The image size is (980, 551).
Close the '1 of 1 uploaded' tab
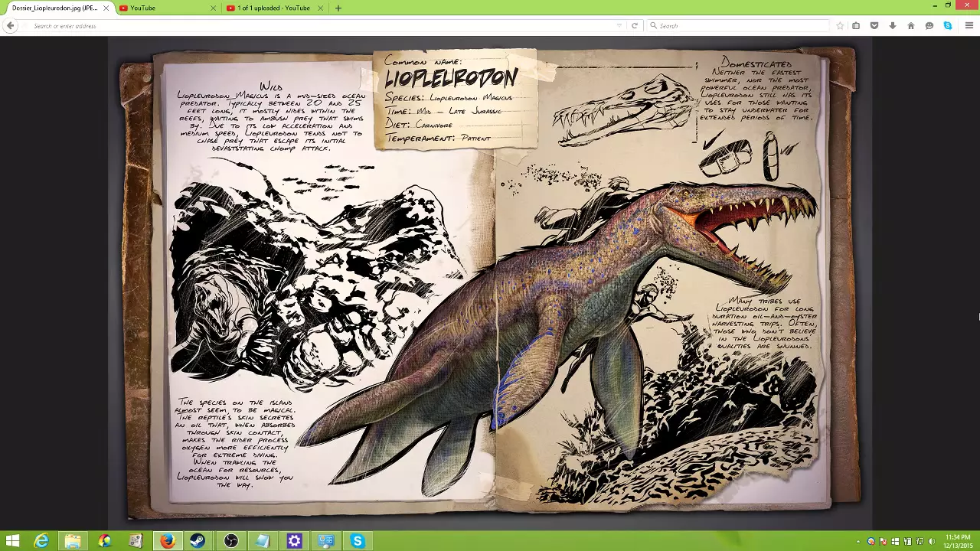click(320, 8)
